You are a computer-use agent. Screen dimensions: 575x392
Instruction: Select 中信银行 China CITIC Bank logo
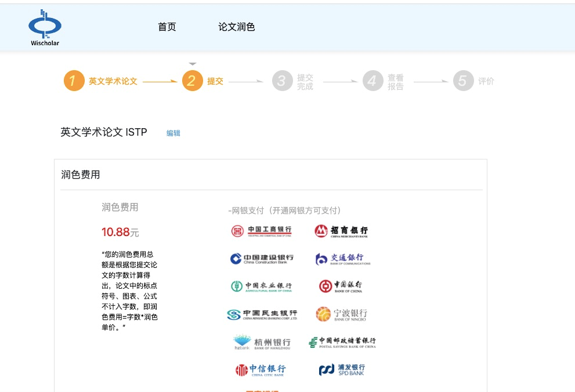[x=261, y=369]
